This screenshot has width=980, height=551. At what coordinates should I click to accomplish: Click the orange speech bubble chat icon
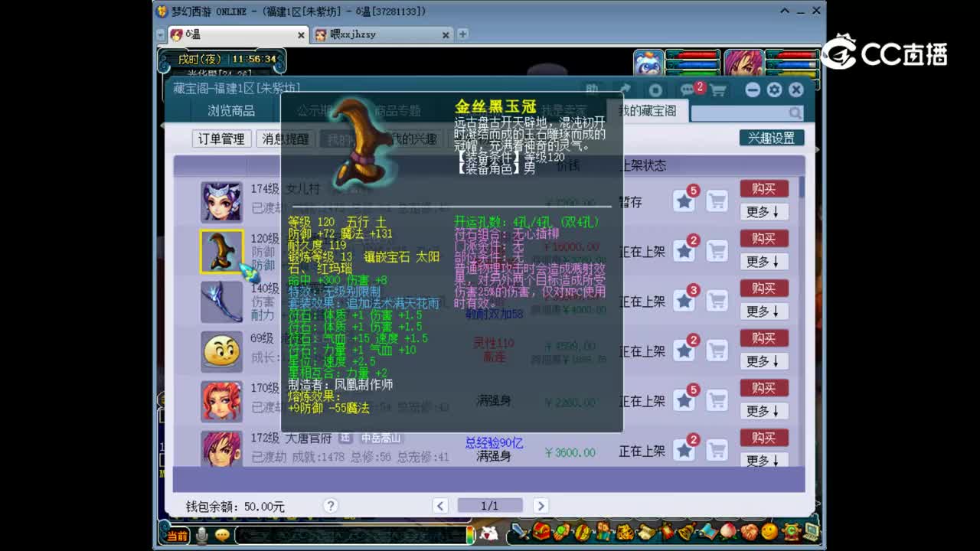click(222, 535)
